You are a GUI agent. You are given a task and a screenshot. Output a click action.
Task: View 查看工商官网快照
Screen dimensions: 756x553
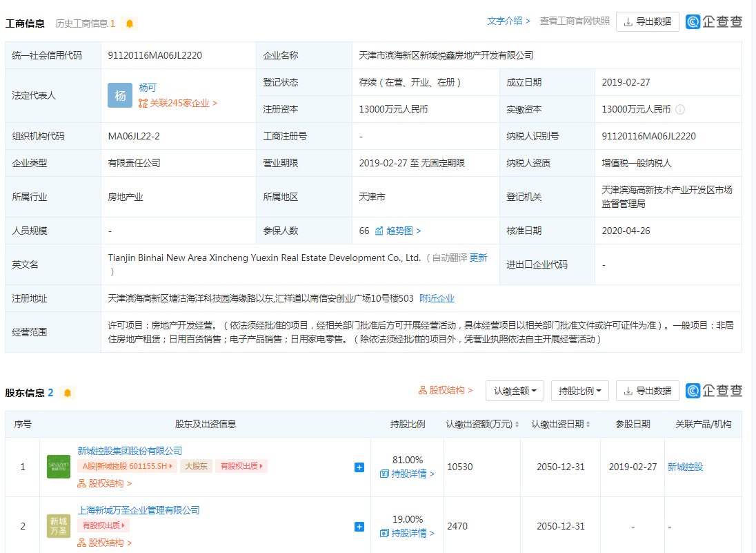(574, 21)
